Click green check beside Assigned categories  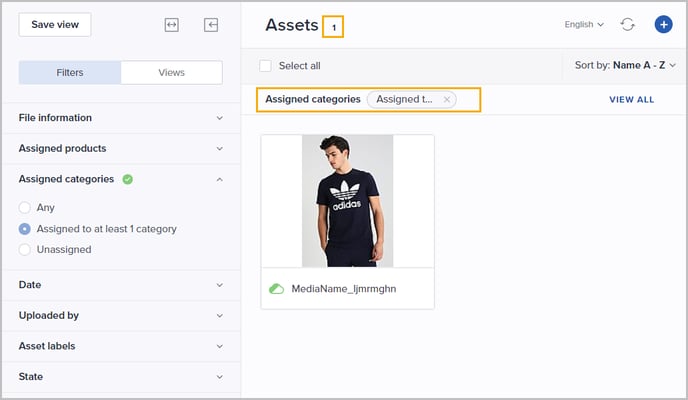tap(128, 179)
